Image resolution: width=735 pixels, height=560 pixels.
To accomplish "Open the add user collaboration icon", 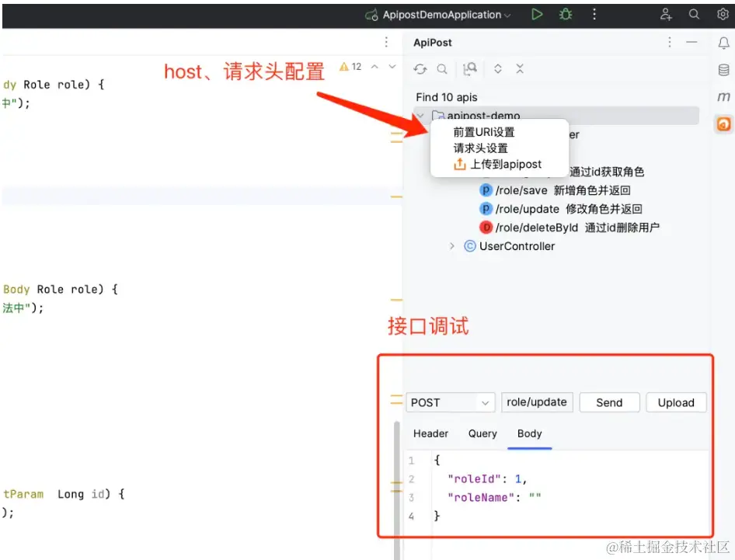I will pyautogui.click(x=666, y=15).
